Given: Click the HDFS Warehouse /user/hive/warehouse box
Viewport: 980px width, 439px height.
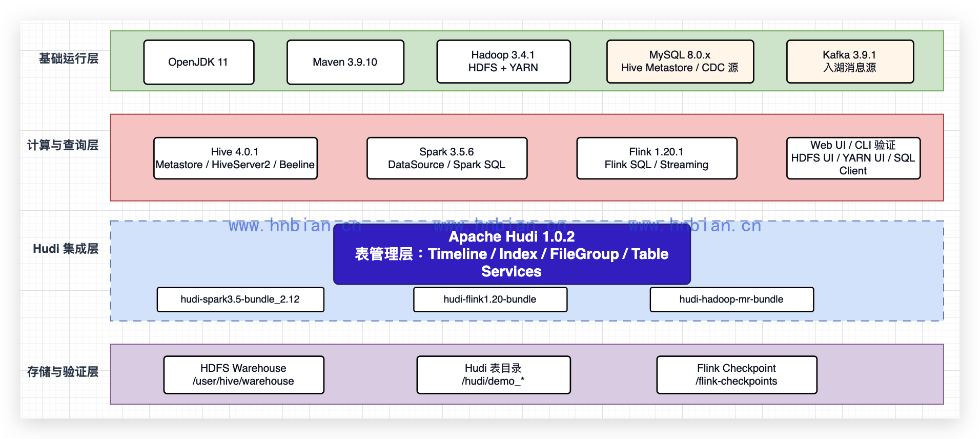Looking at the screenshot, I should point(243,375).
